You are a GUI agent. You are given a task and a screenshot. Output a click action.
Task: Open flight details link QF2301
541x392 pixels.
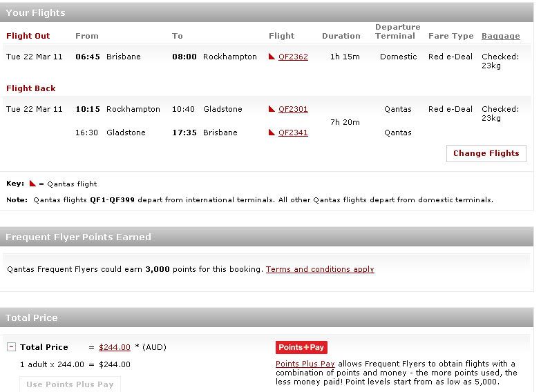point(293,109)
